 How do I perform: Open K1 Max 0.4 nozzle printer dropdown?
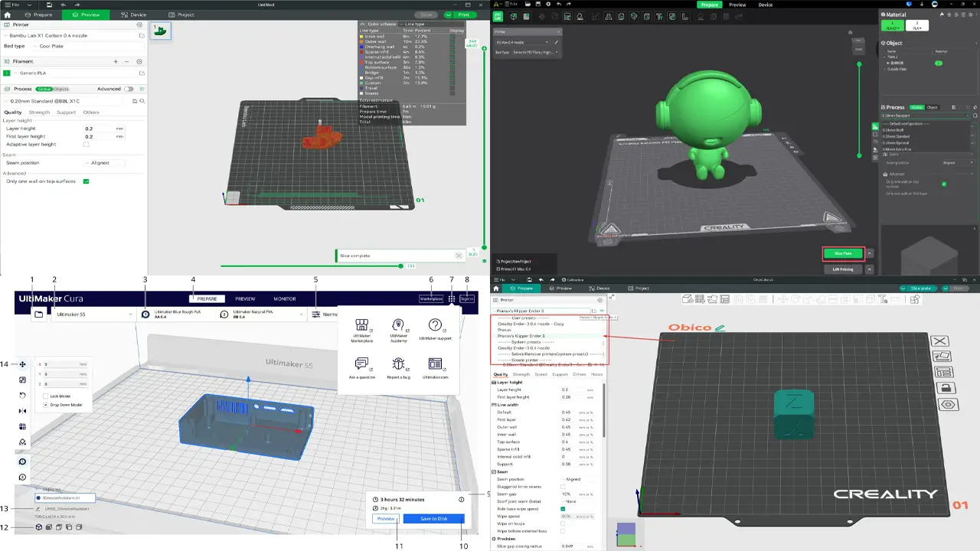522,42
